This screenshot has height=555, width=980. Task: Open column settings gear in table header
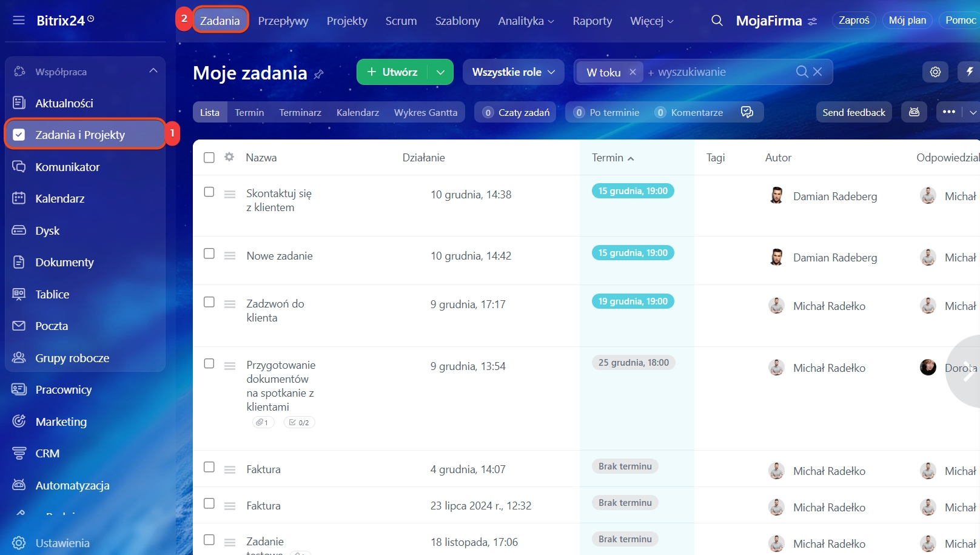point(229,157)
